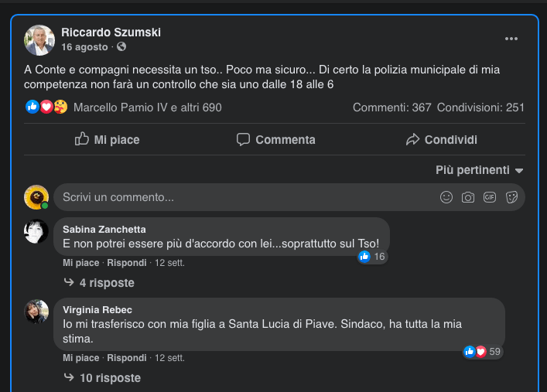The image size is (547, 392).
Task: Like the post with Mi piace
Action: click(107, 140)
